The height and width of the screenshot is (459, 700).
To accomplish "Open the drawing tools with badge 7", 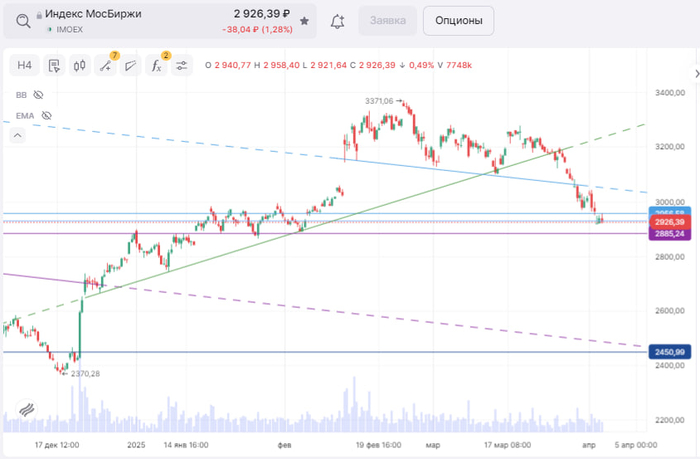I will tap(105, 66).
